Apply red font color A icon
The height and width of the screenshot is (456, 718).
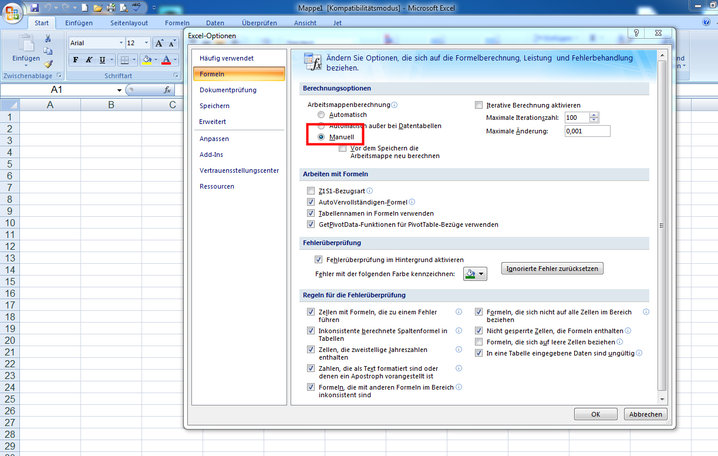coord(166,60)
